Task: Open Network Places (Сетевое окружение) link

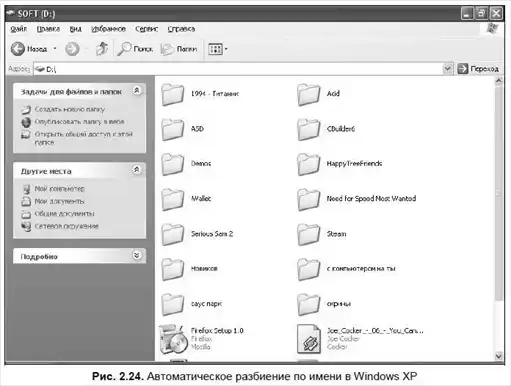Action: pyautogui.click(x=67, y=226)
